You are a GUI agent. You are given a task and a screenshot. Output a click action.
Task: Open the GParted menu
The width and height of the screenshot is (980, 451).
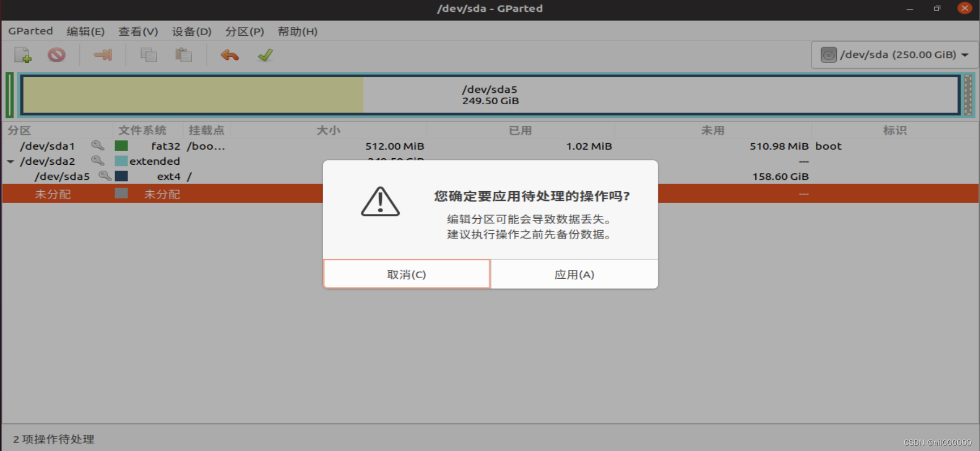[x=30, y=31]
